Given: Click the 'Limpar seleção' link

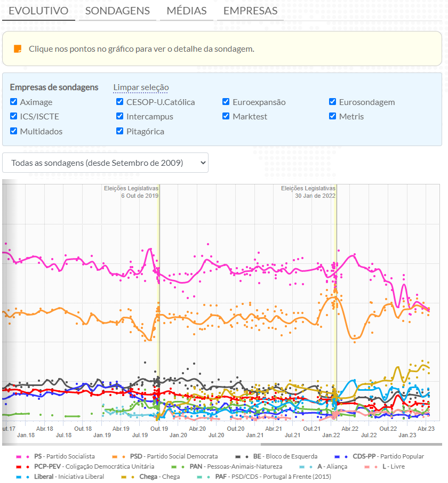Looking at the screenshot, I should coord(141,87).
